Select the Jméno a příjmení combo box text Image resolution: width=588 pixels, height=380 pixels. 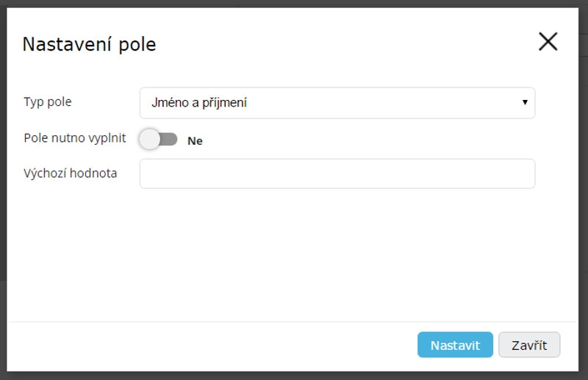click(x=198, y=102)
